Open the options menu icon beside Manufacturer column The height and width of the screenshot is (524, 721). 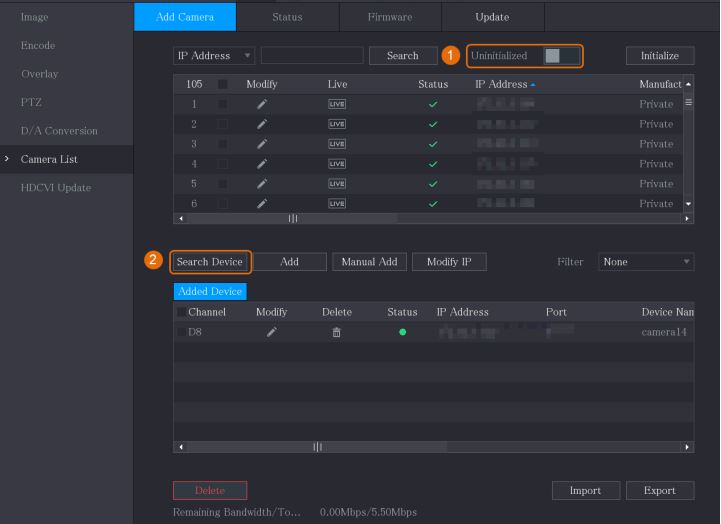tap(688, 102)
